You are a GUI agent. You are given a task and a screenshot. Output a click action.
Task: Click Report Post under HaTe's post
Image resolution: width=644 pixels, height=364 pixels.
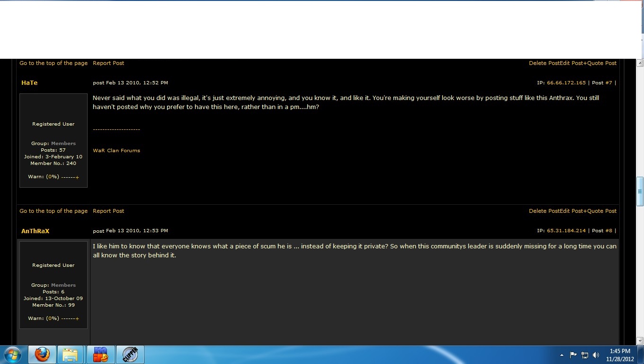(108, 211)
